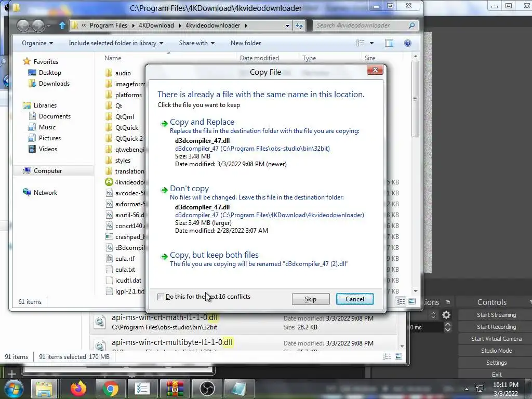This screenshot has width=532, height=399.
Task: Open Explorer help icon
Action: 408,43
